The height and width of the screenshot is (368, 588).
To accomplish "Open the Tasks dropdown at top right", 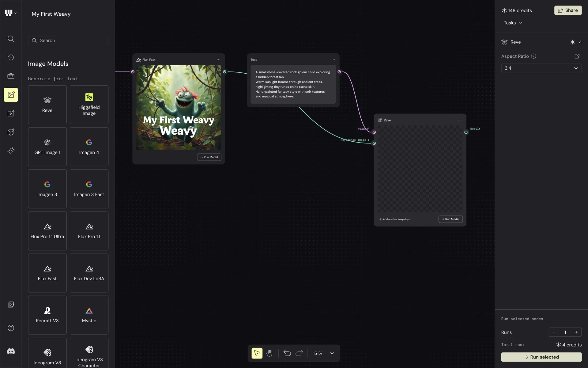I will click(x=512, y=23).
